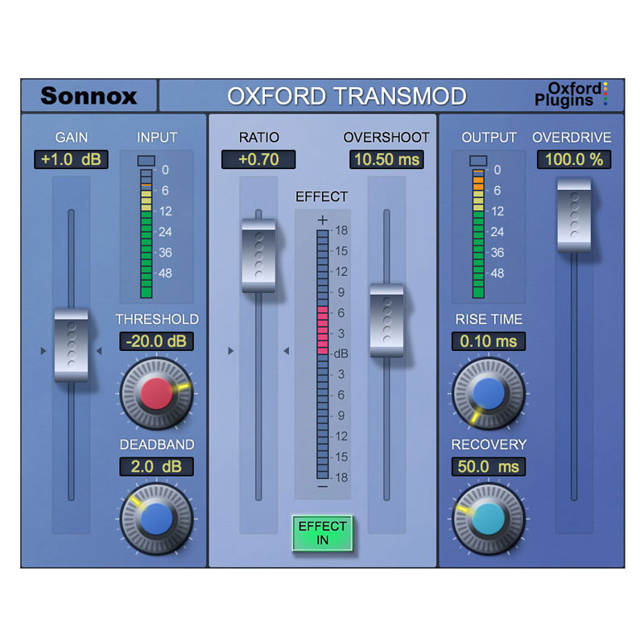644x644 pixels.
Task: Click the left-pointing arrow right of GAIN fader
Action: pyautogui.click(x=99, y=351)
